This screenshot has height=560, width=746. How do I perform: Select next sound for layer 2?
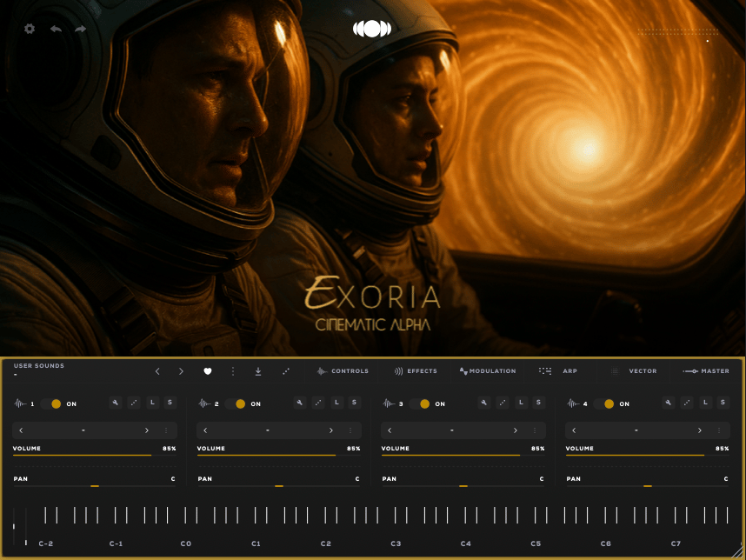[330, 430]
